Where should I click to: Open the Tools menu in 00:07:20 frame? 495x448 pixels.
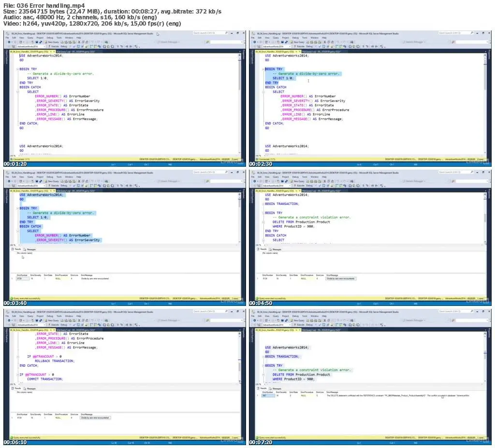pos(305,316)
